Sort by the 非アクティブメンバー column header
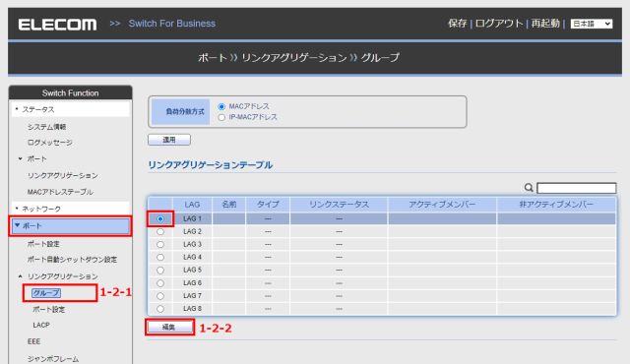 point(556,205)
